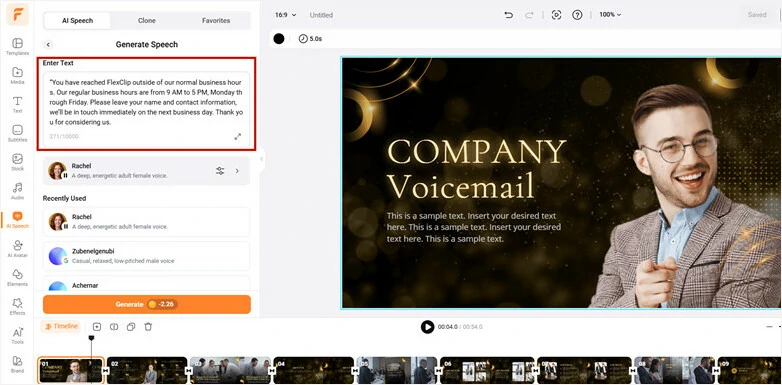Click the Saved status label
Image resolution: width=782 pixels, height=385 pixels.
757,15
